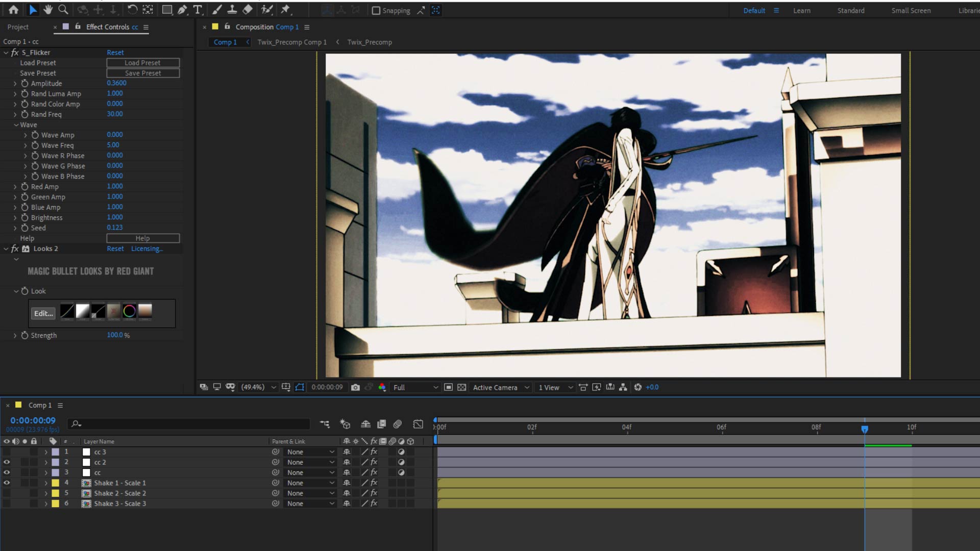Open the Looks Edit button

tap(43, 313)
